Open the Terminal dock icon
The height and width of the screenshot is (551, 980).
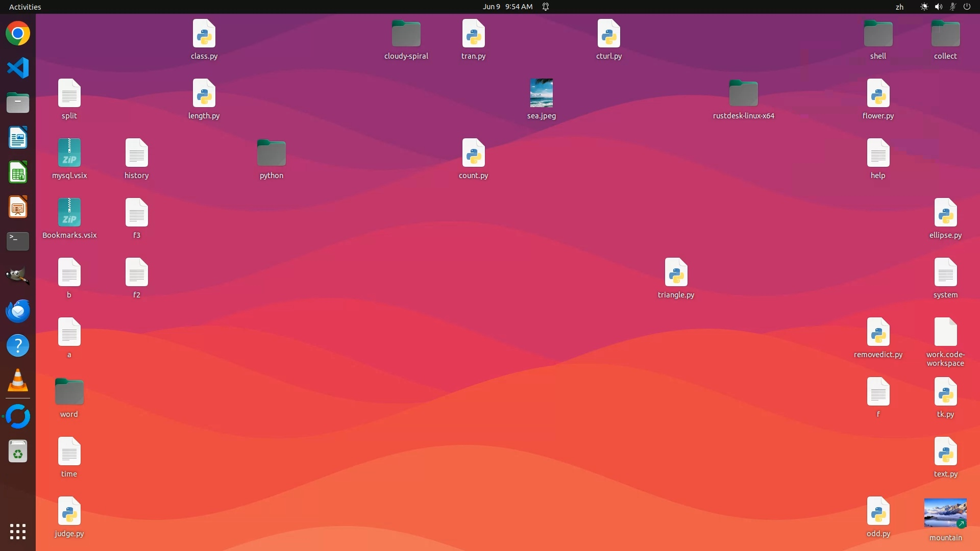(x=18, y=241)
